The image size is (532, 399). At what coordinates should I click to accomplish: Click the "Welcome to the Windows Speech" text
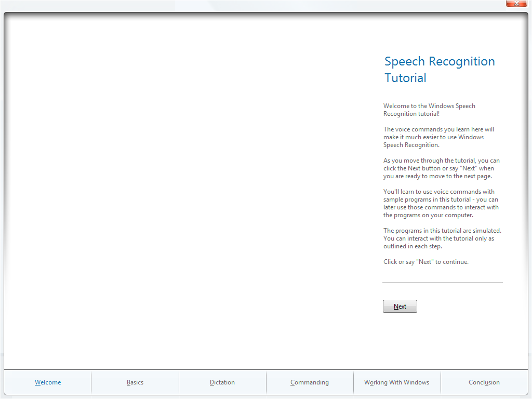429,106
